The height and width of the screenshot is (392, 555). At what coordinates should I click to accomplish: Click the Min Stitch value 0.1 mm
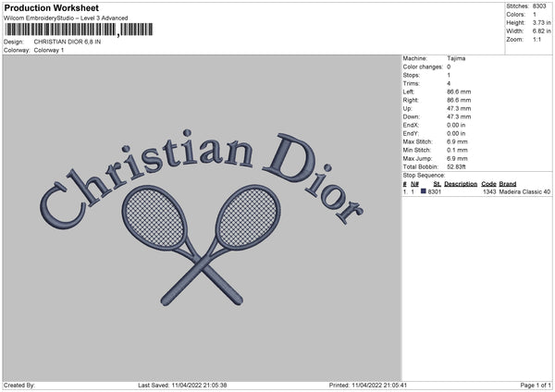click(457, 151)
